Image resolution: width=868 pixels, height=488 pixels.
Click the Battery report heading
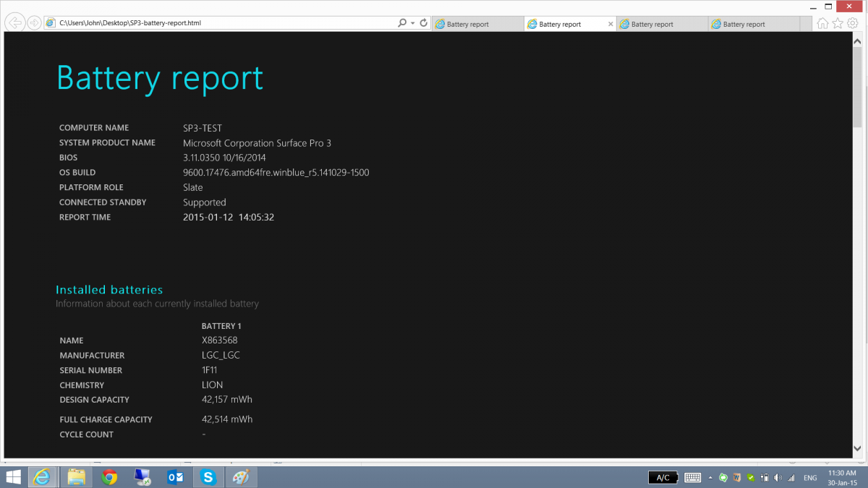(x=160, y=78)
